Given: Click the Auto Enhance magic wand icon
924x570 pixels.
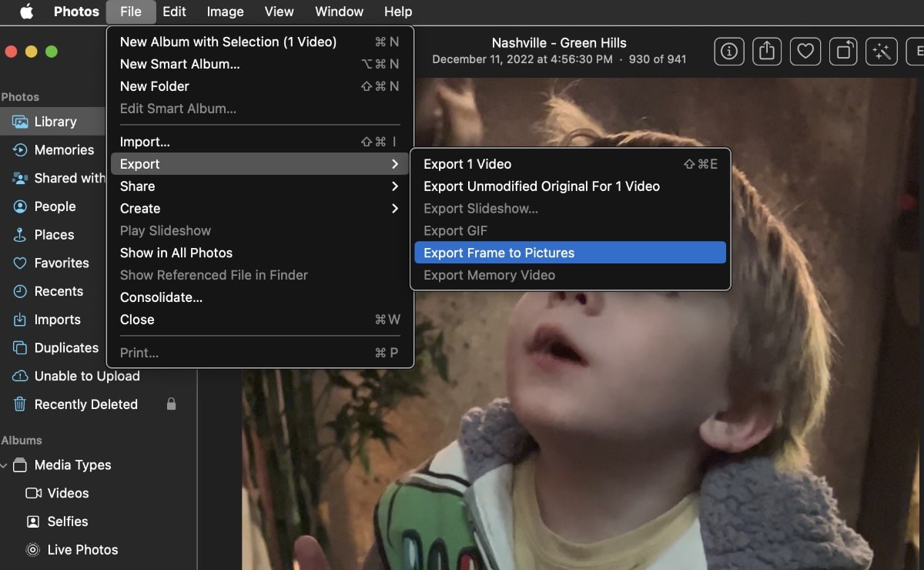Looking at the screenshot, I should (882, 52).
